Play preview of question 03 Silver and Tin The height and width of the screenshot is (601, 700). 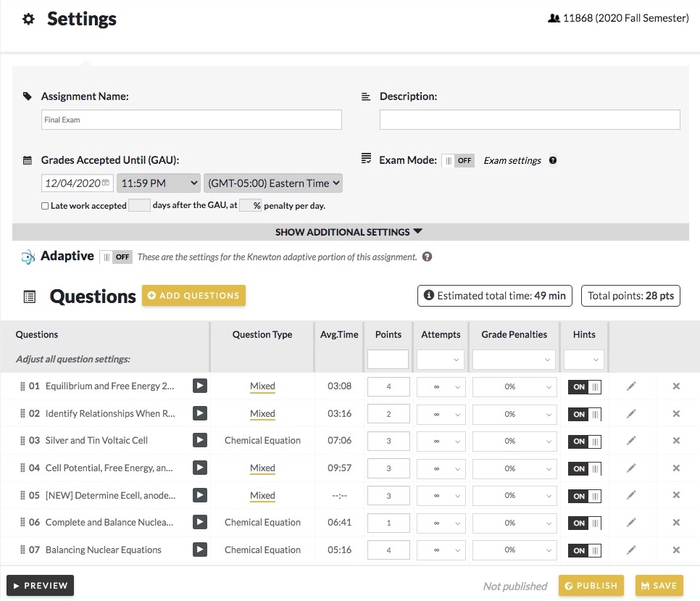(x=199, y=440)
